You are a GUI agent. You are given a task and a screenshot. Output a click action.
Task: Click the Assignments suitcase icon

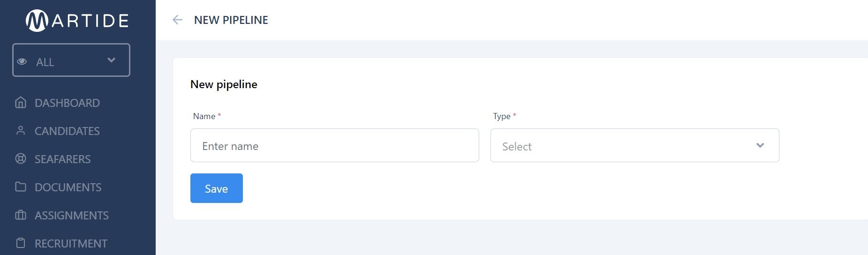pyautogui.click(x=21, y=215)
